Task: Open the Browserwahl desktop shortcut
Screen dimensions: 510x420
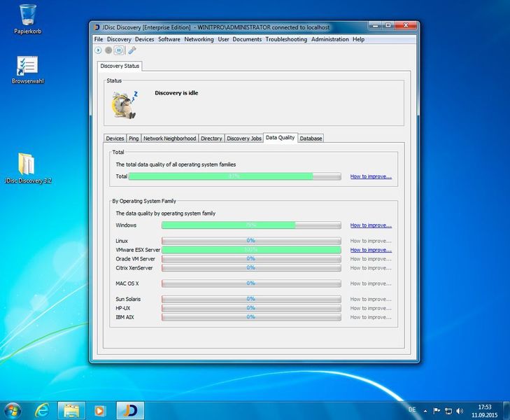Action: point(28,70)
